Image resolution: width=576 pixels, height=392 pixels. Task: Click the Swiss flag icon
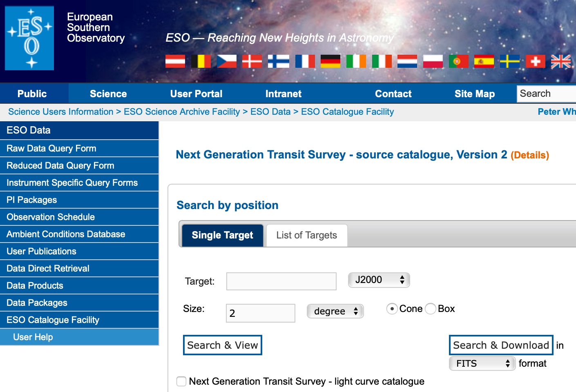tap(536, 61)
